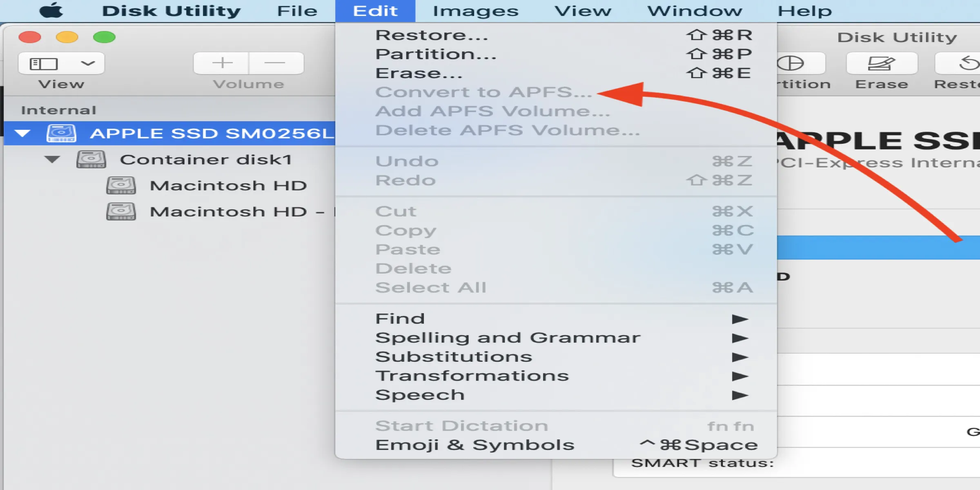Collapse the APPLE SSD SM0256L disclosure triangle
The width and height of the screenshot is (980, 490).
[x=22, y=133]
